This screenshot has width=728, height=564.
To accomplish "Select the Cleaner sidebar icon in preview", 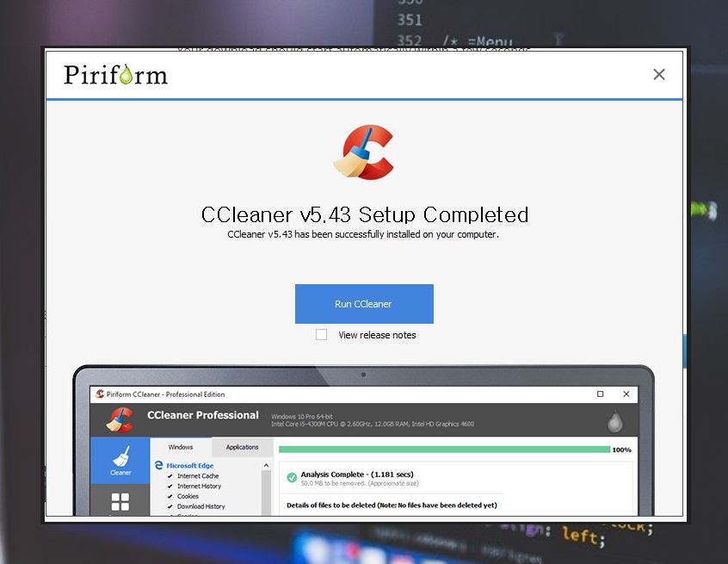I will click(x=120, y=461).
